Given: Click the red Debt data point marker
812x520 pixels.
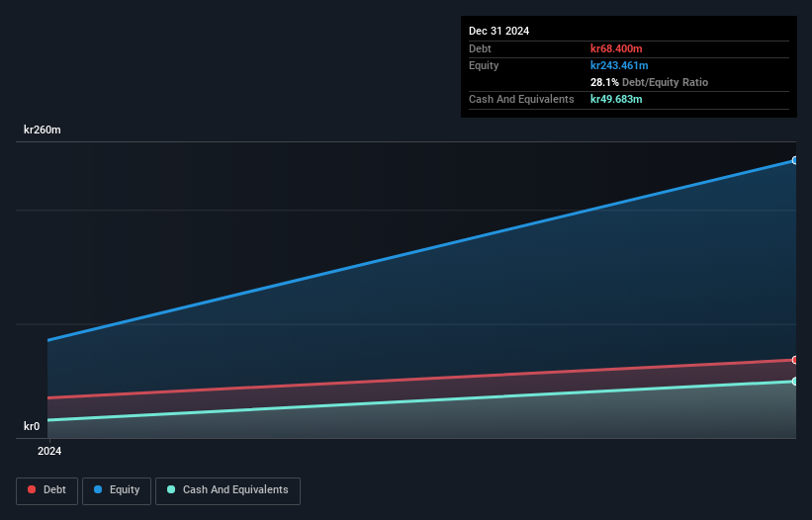Looking at the screenshot, I should pos(795,360).
